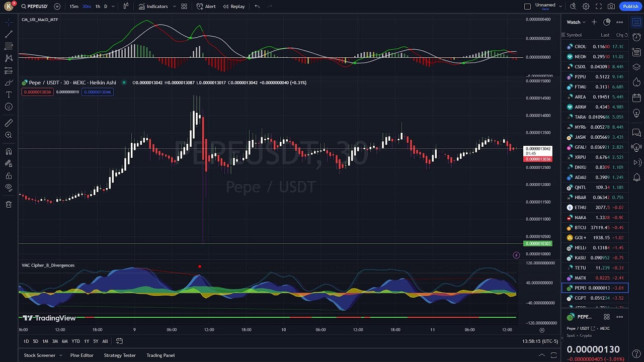Open the pattern drawing tools
644x362 pixels.
point(9,58)
